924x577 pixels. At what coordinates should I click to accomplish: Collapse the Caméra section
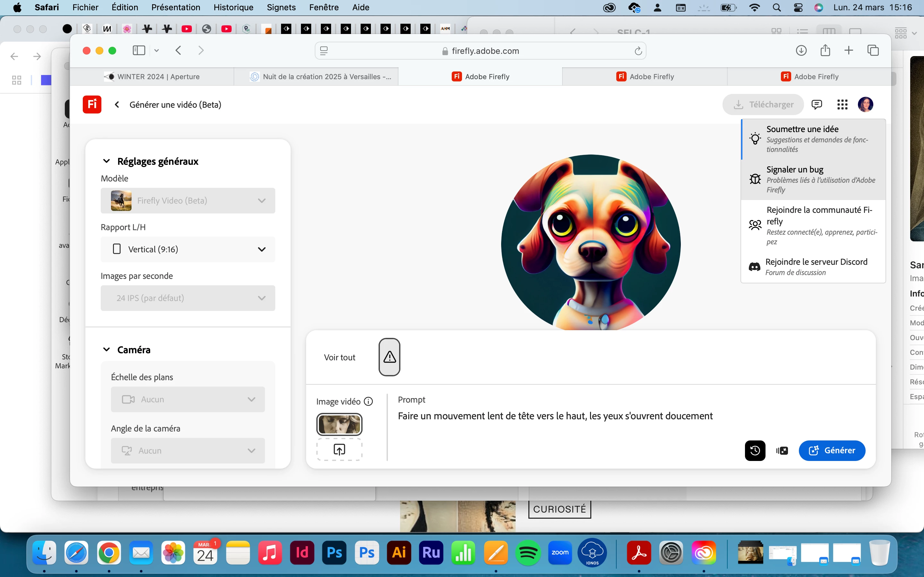(107, 349)
